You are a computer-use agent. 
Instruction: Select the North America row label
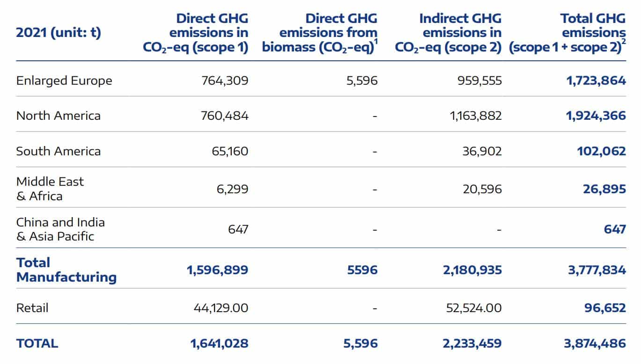[x=59, y=116]
